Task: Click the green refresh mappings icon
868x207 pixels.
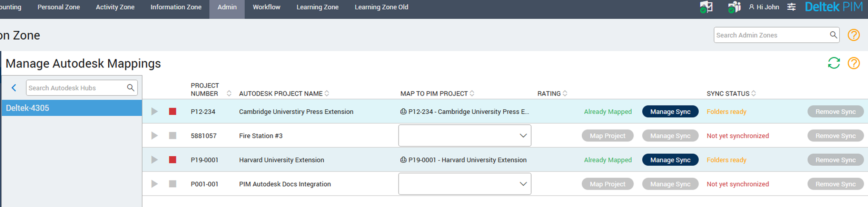Action: point(834,63)
